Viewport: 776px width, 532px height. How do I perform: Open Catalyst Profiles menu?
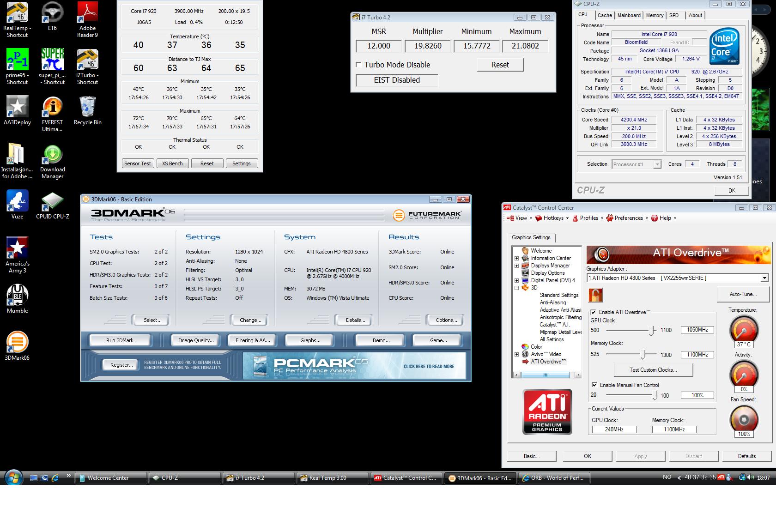point(588,218)
